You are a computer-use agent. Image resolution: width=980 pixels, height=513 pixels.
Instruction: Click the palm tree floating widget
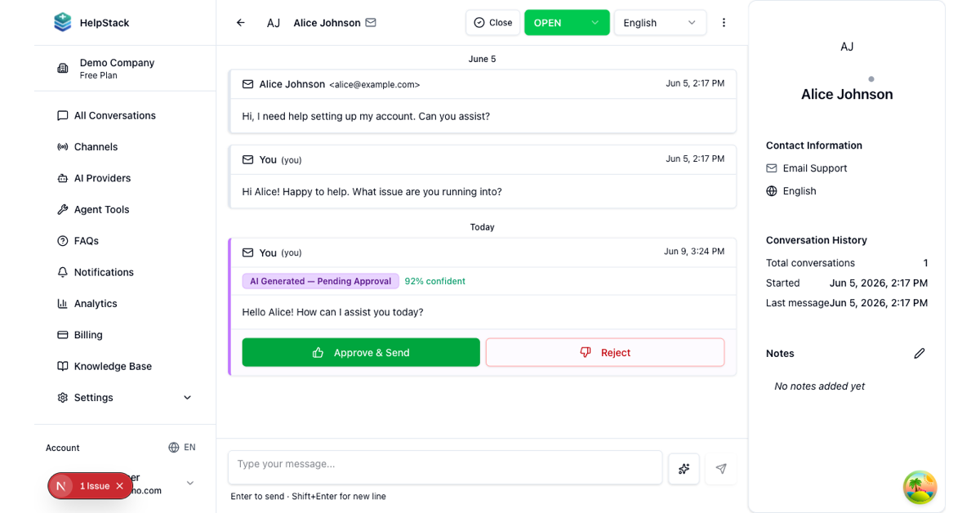[x=920, y=487]
